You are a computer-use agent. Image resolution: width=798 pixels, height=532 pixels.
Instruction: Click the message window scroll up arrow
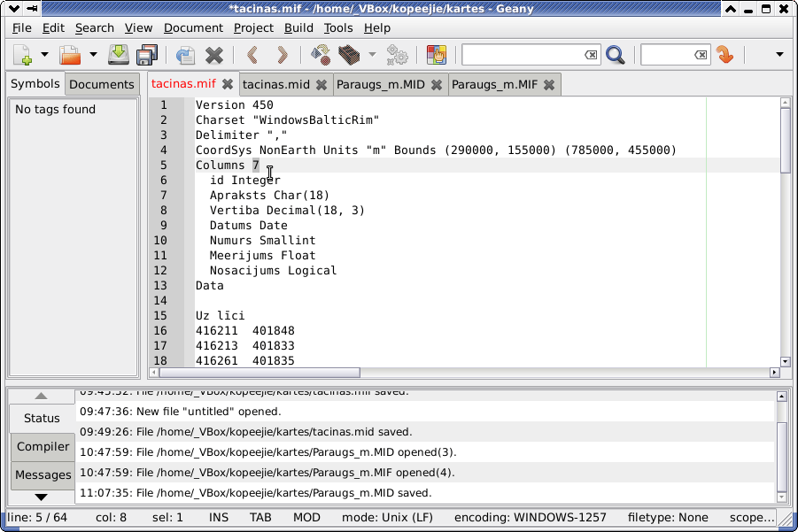(782, 396)
